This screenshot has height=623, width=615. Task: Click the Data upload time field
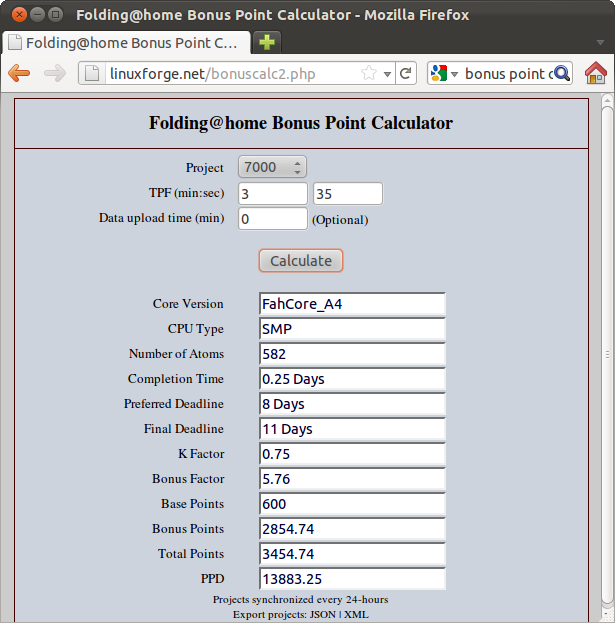[x=273, y=219]
